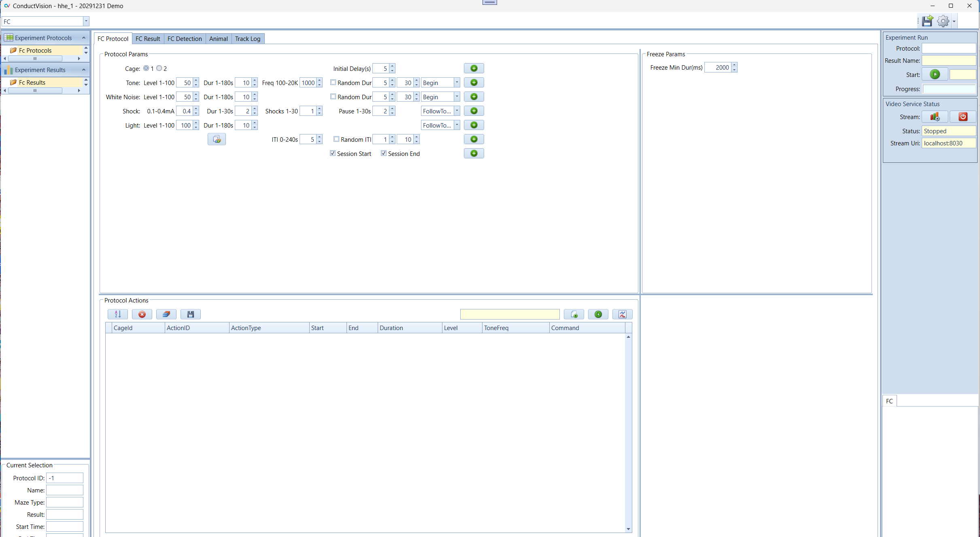Open the Track Log tab

pyautogui.click(x=247, y=39)
